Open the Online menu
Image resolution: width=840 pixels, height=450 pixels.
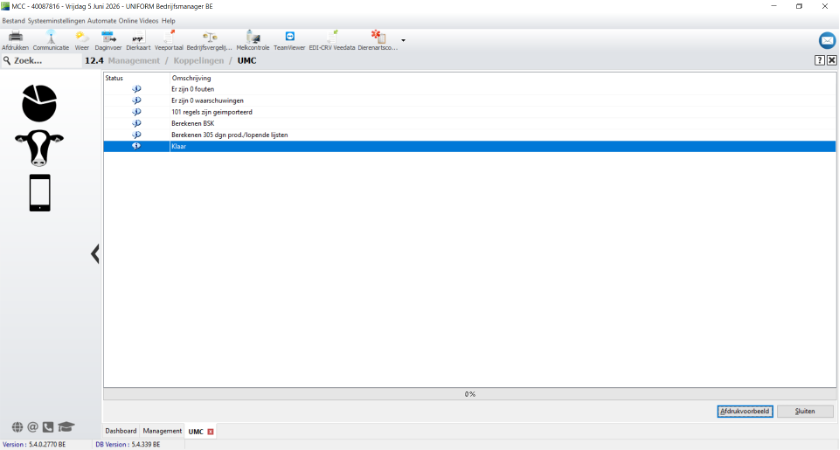point(128,21)
